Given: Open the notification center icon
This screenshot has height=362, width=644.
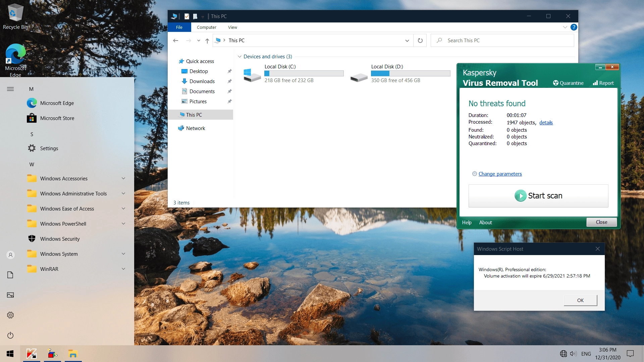Looking at the screenshot, I should pyautogui.click(x=630, y=354).
